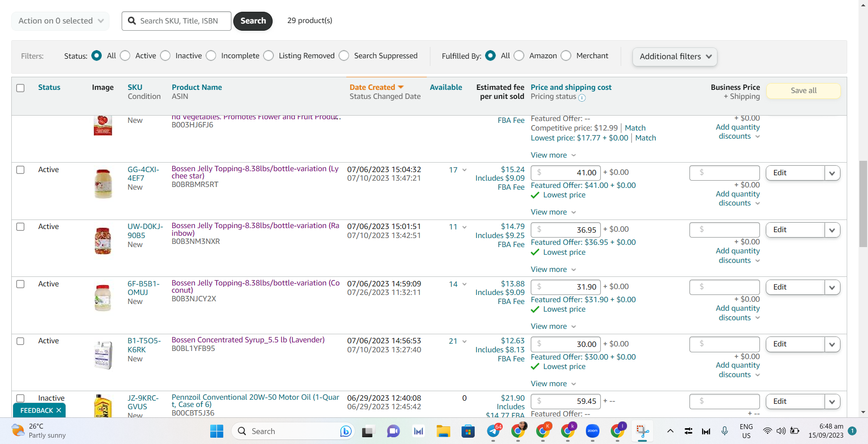Select the Listing Removed status radio button
The image size is (868, 444).
[x=269, y=56]
